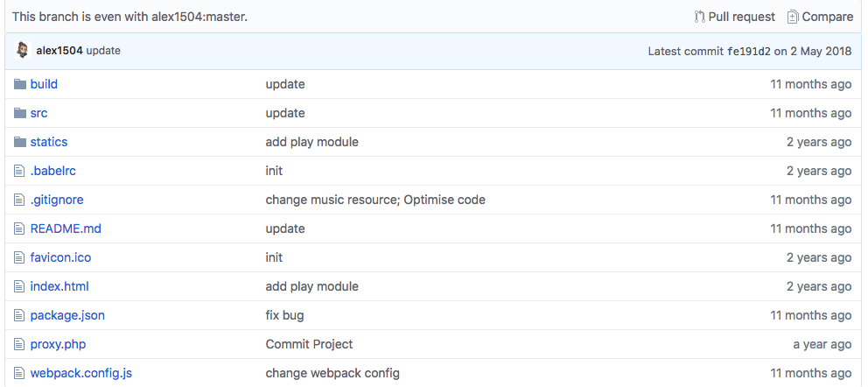The image size is (868, 387).
Task: Open the index.html file
Action: (x=59, y=286)
